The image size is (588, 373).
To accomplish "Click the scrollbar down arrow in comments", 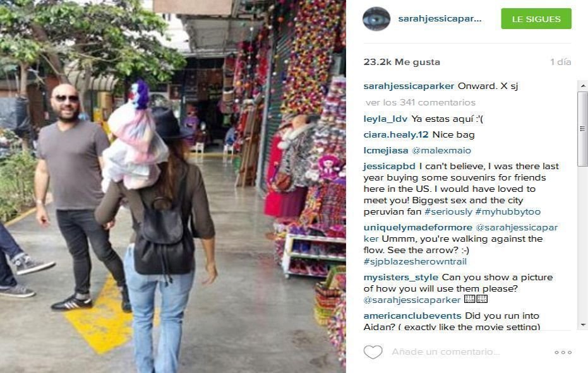I will click(x=582, y=324).
